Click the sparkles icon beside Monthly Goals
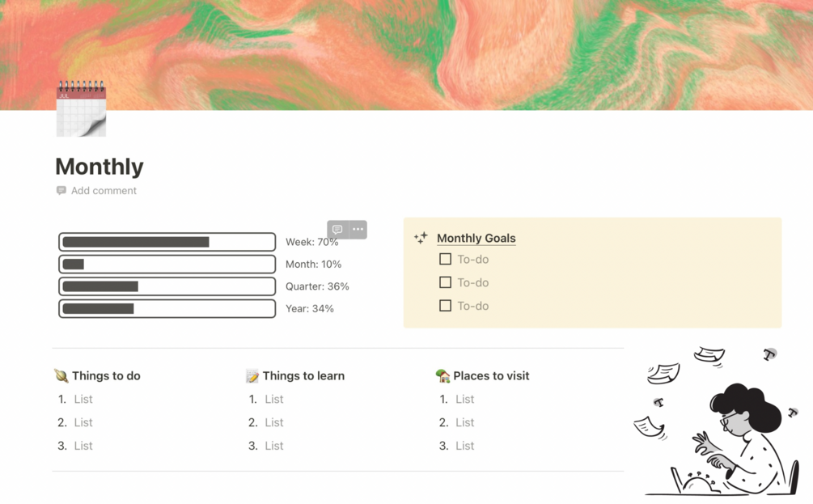813x504 pixels. pyautogui.click(x=421, y=238)
